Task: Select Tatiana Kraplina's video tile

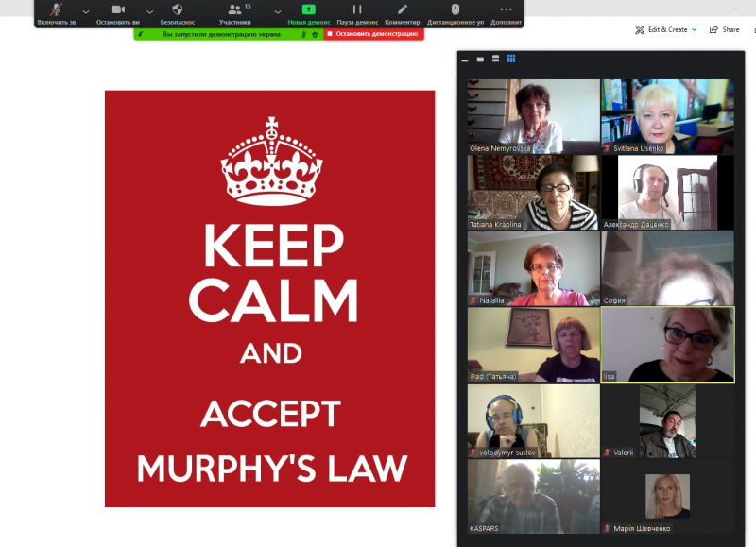Action: (x=534, y=193)
